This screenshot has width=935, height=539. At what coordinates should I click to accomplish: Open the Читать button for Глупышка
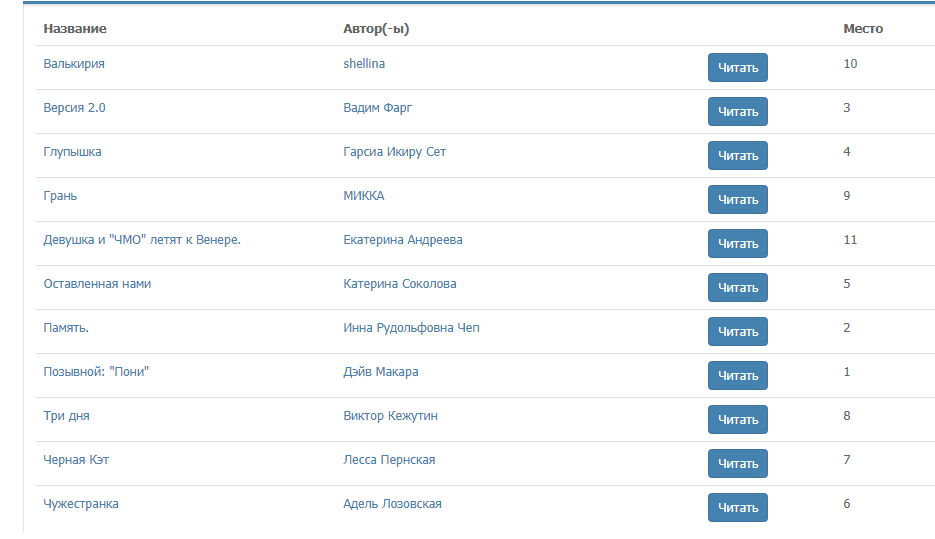tap(737, 156)
